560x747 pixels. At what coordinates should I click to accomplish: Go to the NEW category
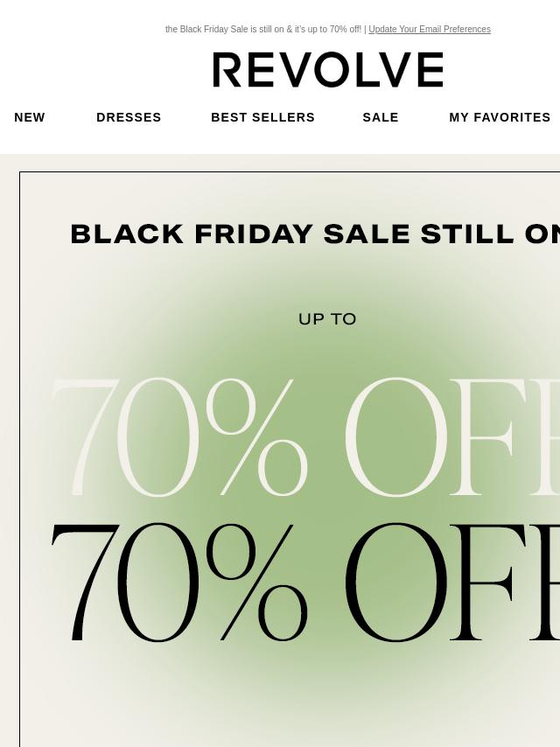pos(30,117)
